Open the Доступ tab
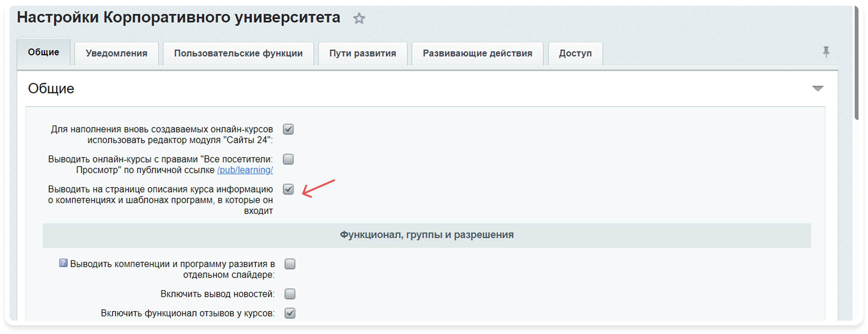Viewport: 868px width, 334px height. (575, 53)
